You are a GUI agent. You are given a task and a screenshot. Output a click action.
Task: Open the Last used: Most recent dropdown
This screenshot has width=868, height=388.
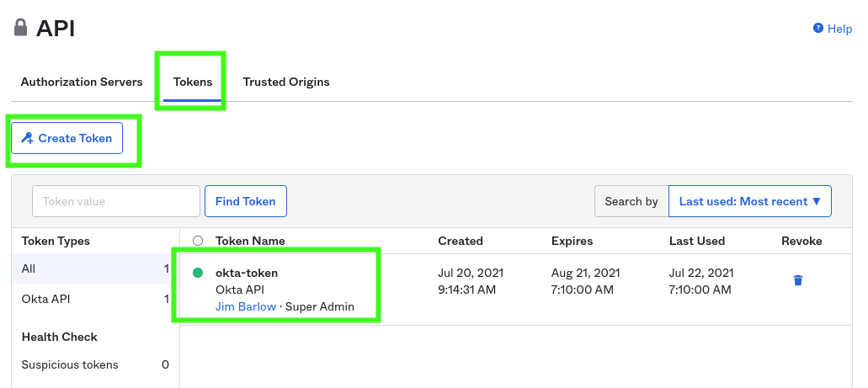point(749,201)
